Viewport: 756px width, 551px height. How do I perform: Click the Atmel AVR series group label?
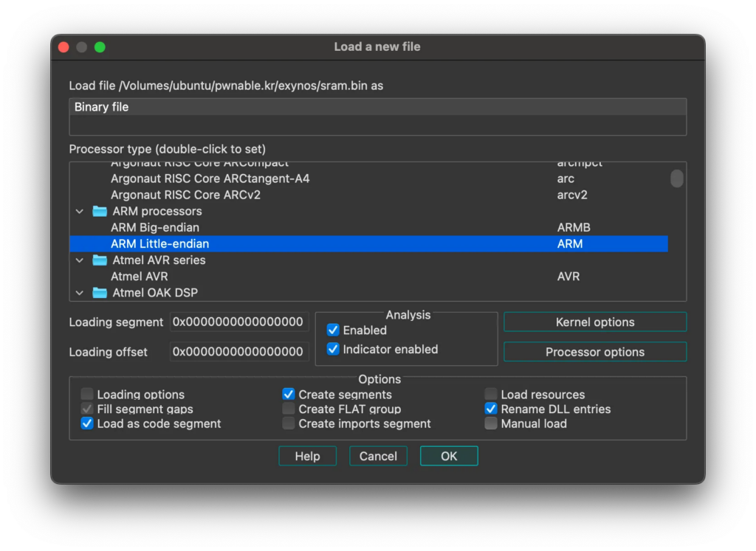point(159,260)
